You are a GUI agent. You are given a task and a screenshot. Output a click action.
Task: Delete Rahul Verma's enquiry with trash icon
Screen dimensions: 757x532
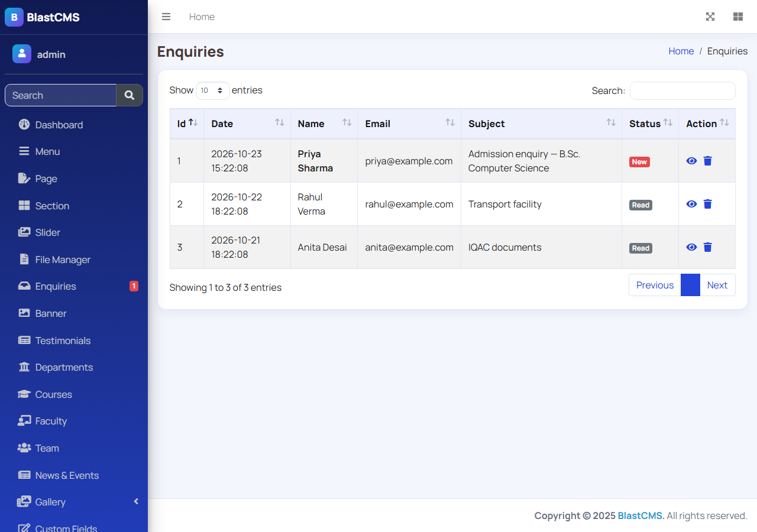point(708,204)
